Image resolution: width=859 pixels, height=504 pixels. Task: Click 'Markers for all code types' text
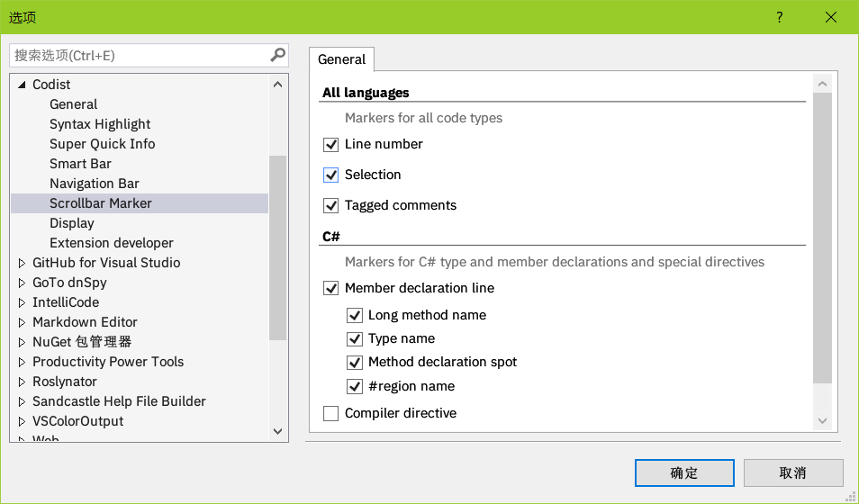(x=423, y=118)
